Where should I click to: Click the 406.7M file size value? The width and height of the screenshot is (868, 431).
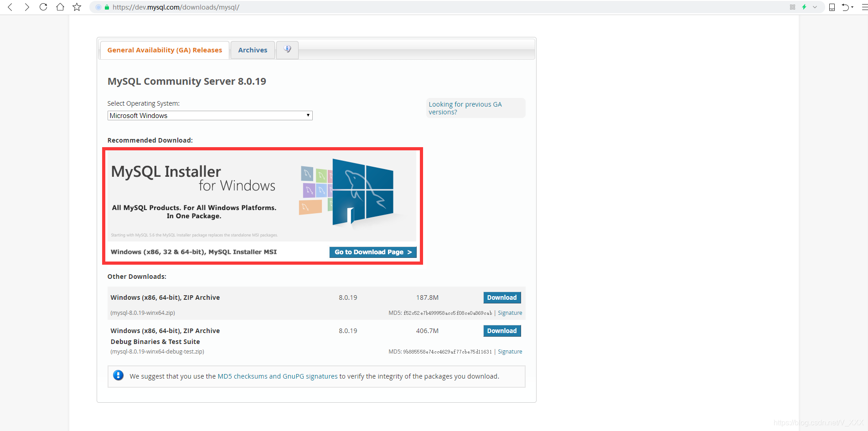point(427,331)
